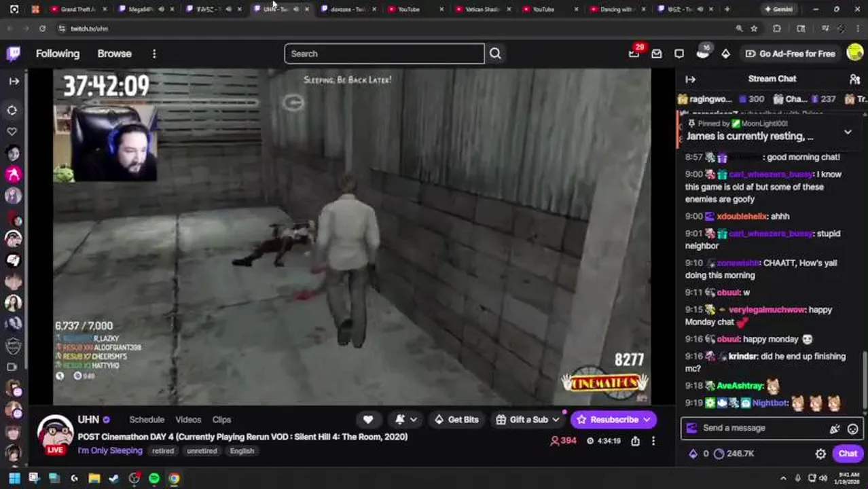This screenshot has width=868, height=489.
Task: Click the English tag
Action: click(x=242, y=451)
